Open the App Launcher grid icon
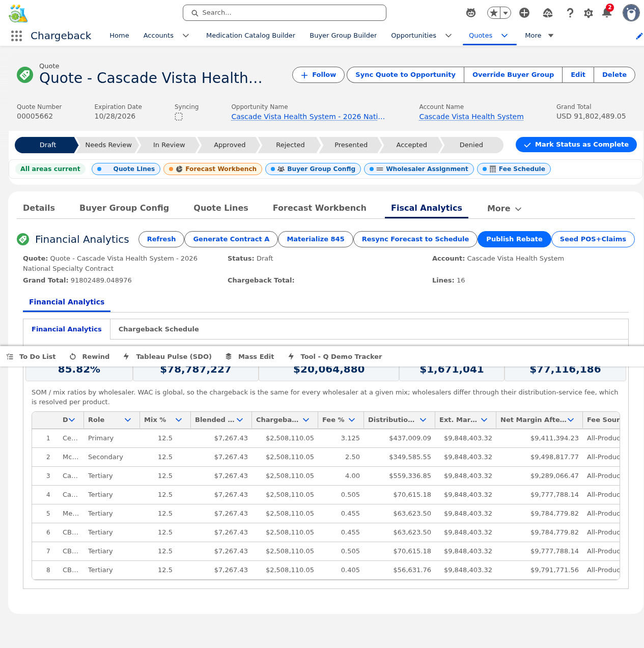 click(x=16, y=36)
